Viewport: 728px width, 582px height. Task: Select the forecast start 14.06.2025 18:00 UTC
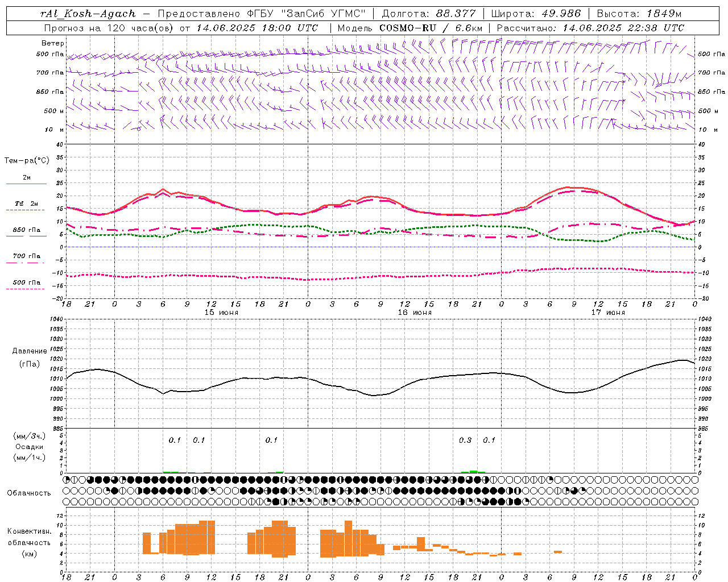tap(257, 28)
